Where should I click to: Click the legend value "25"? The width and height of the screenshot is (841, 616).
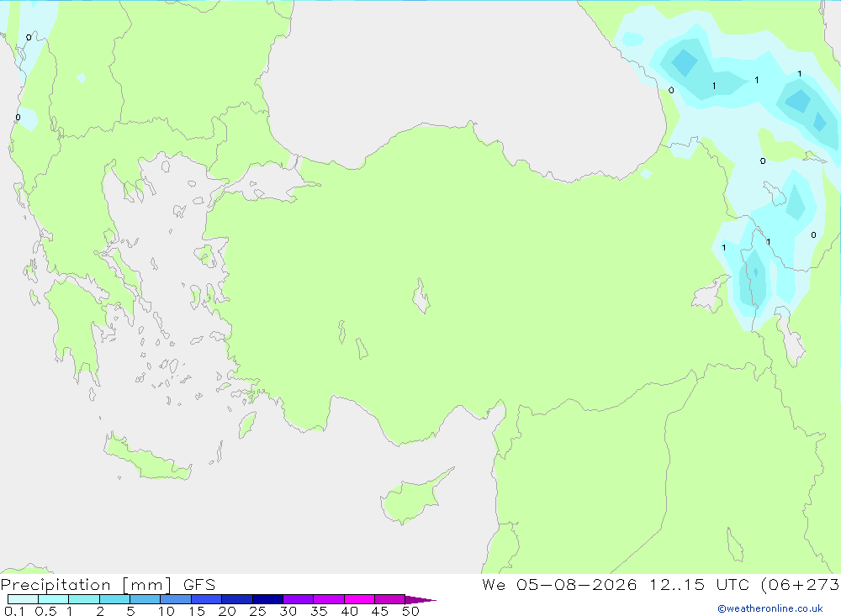257,611
